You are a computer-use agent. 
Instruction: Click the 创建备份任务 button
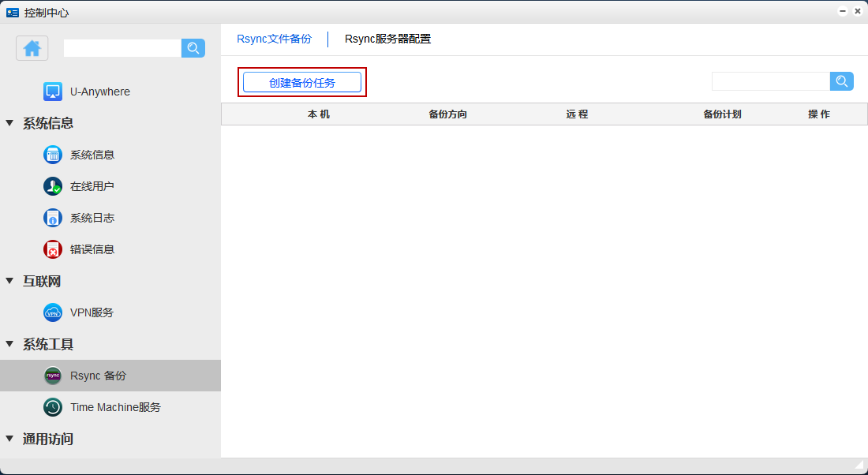pyautogui.click(x=302, y=82)
